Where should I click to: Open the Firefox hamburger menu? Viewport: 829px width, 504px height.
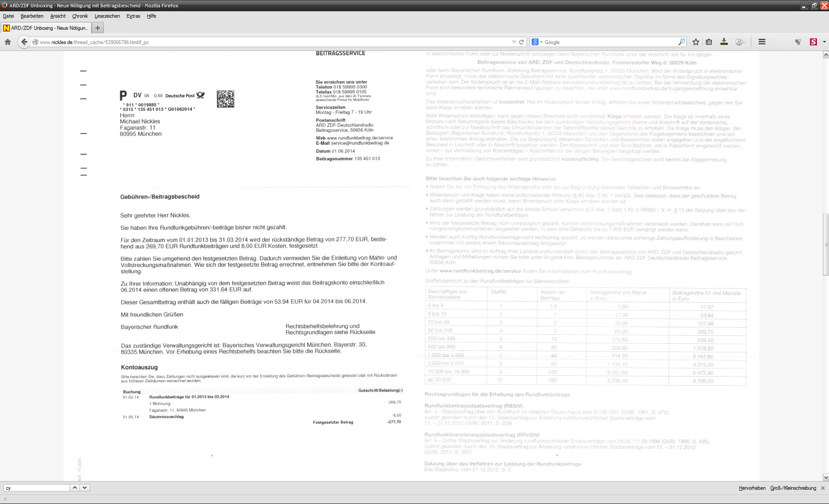click(x=762, y=42)
